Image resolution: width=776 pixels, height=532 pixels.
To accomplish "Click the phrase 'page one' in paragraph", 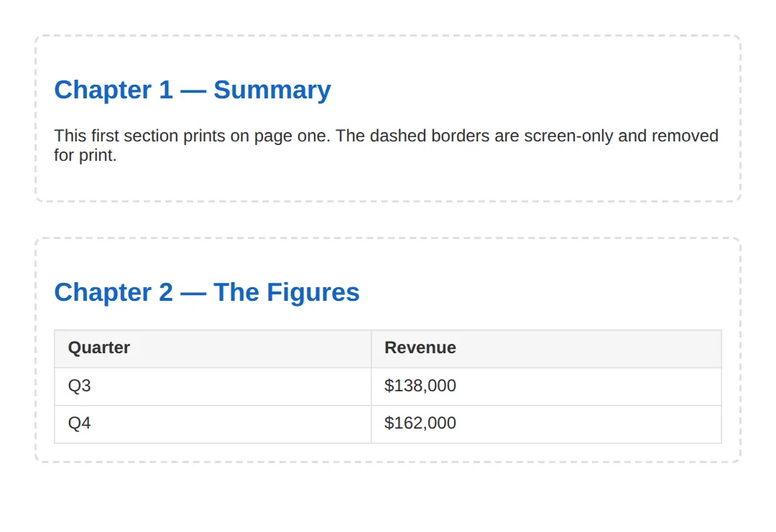I will 292,136.
